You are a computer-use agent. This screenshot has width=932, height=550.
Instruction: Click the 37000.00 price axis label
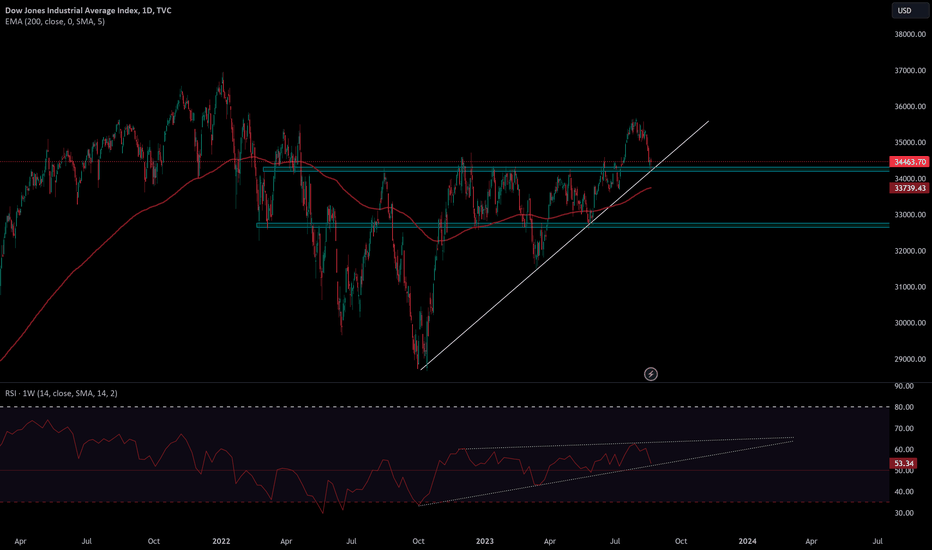pos(910,71)
